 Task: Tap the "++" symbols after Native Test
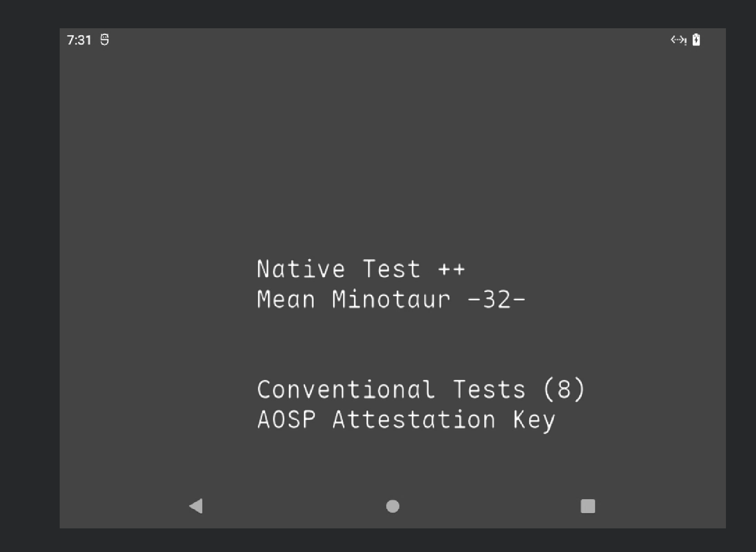tap(452, 270)
